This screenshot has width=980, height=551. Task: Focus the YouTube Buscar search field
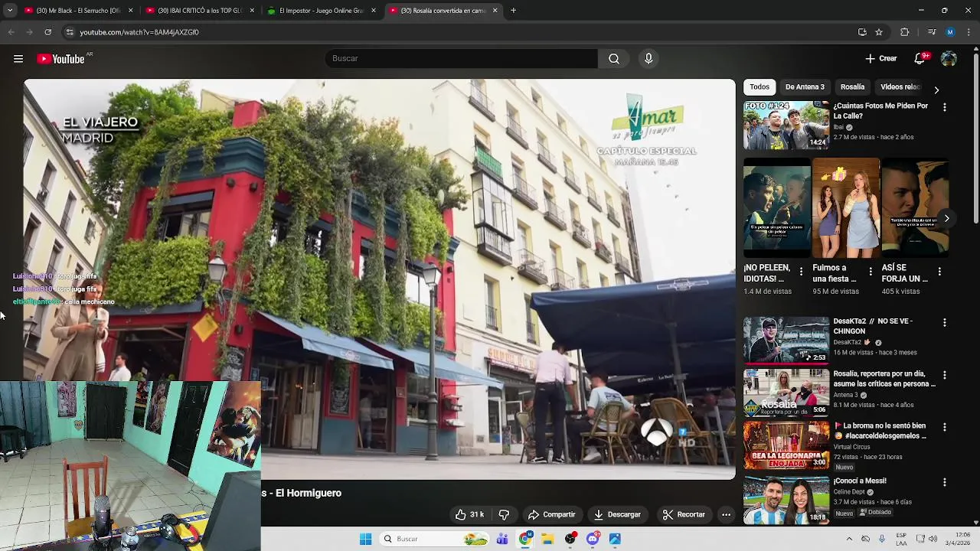point(462,59)
